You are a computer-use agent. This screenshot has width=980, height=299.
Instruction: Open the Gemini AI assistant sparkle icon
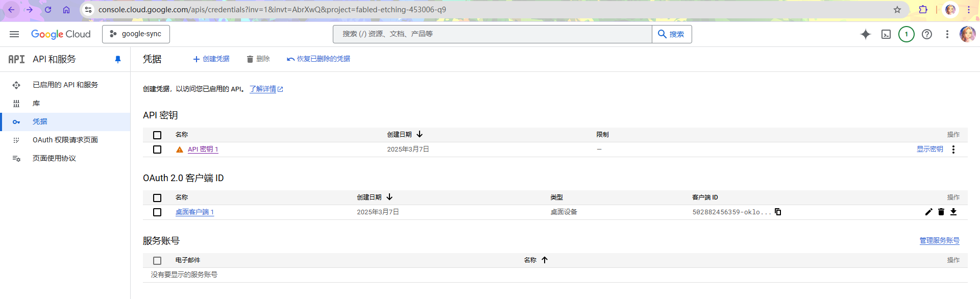[866, 34]
